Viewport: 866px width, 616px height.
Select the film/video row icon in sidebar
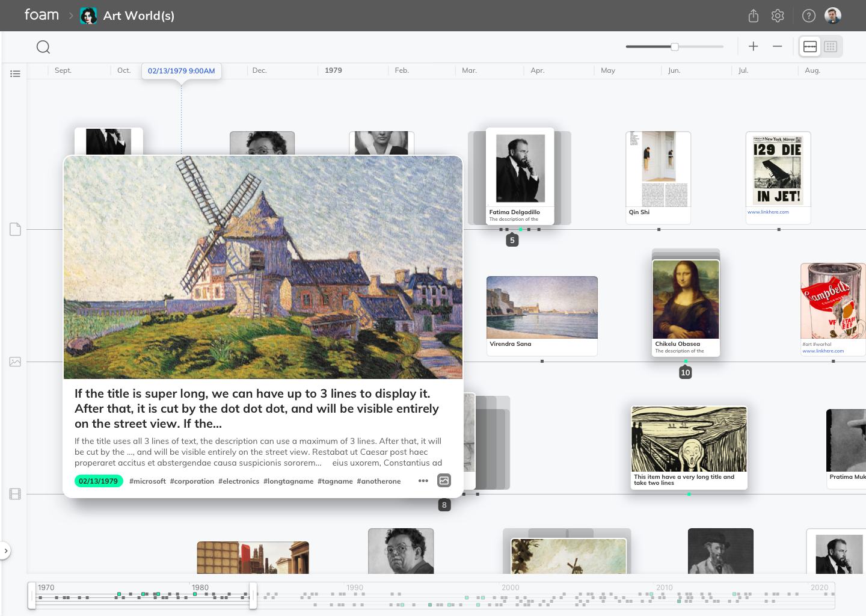coord(15,494)
